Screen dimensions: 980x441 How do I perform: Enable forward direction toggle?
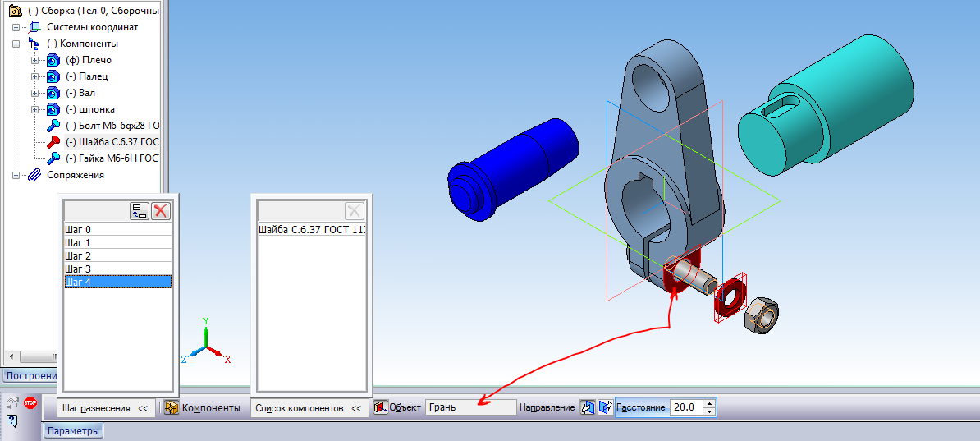pyautogui.click(x=588, y=407)
